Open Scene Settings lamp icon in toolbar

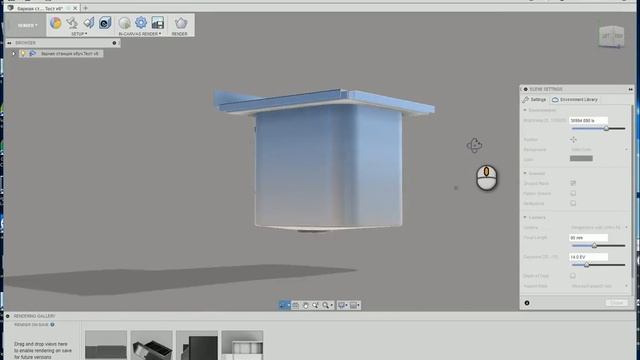pyautogui.click(x=72, y=23)
